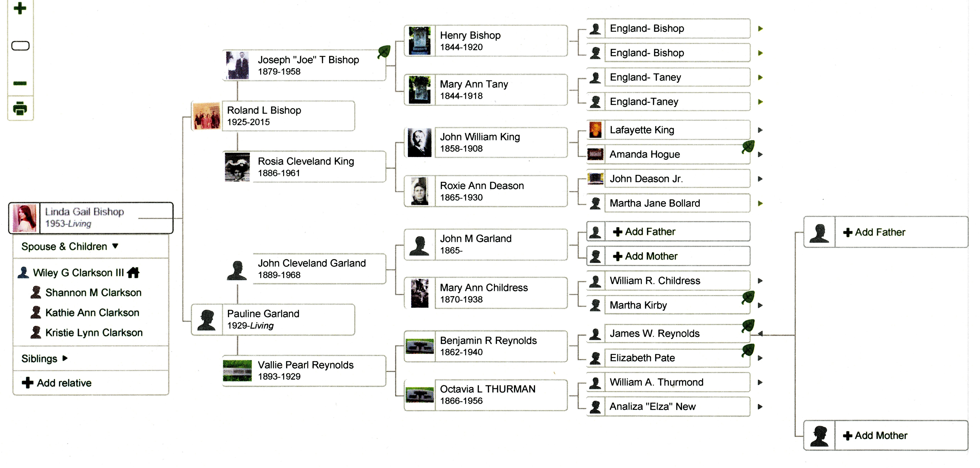Screen dimensions: 980x468
Task: Click the leaf hint on Joseph Bishop
Action: tap(384, 52)
